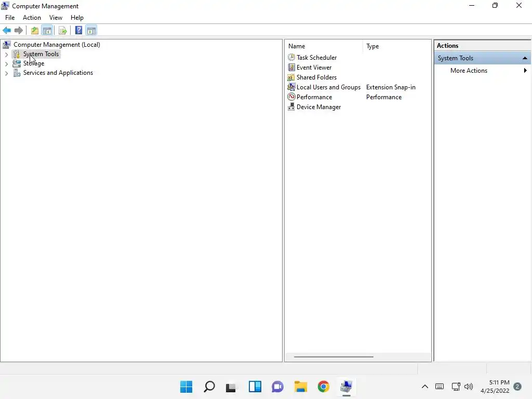Viewport: 532px width, 399px height.
Task: Open Task View on the taskbar
Action: (231, 387)
